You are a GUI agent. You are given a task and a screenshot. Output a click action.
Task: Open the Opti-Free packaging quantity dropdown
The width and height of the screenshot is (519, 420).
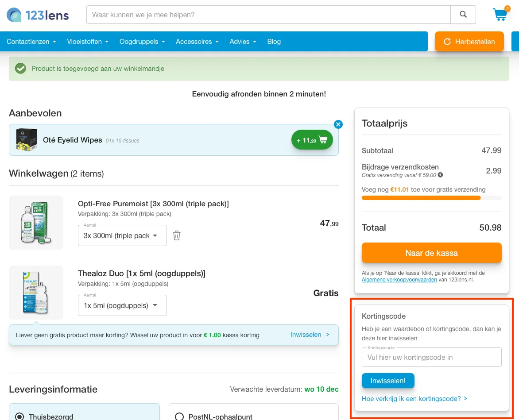point(122,235)
